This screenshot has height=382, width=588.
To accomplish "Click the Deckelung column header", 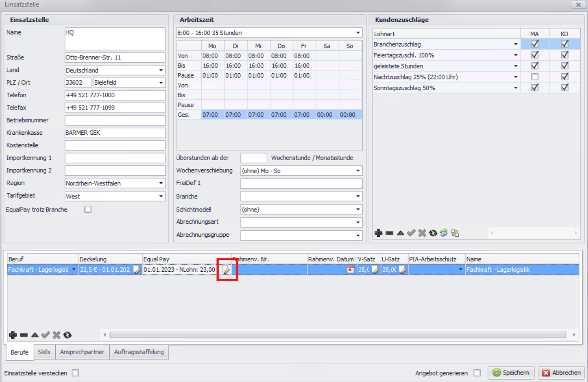I will 110,259.
